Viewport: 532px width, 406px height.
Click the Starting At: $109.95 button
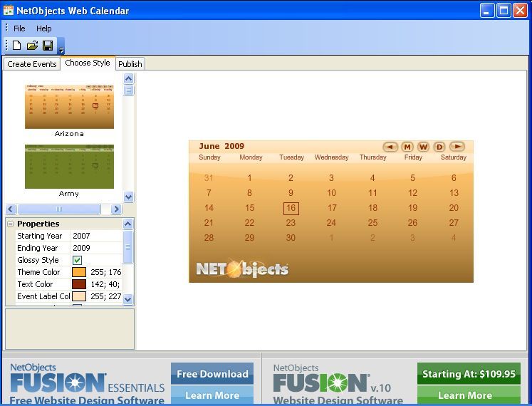469,373
